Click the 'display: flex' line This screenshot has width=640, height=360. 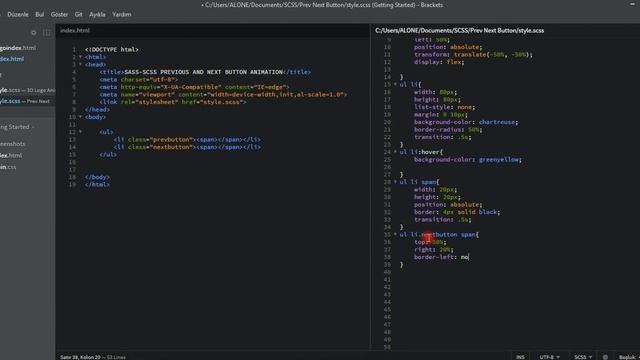(x=439, y=62)
